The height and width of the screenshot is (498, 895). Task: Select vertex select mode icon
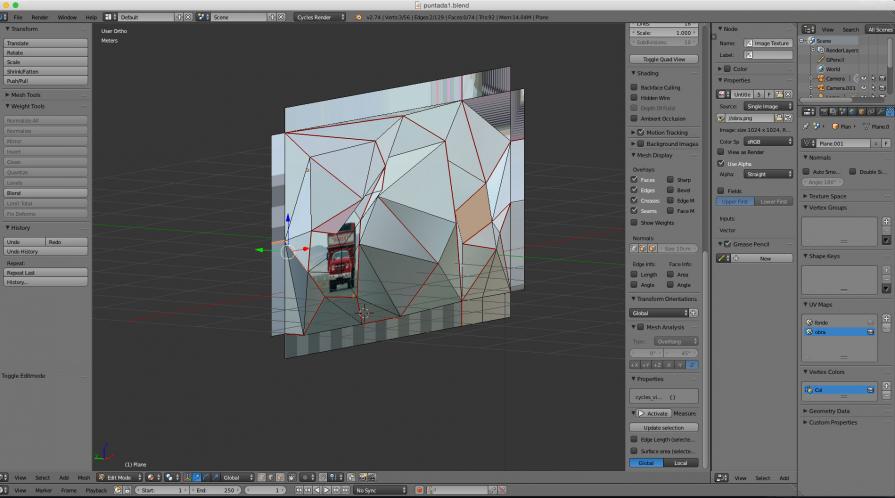(x=260, y=477)
